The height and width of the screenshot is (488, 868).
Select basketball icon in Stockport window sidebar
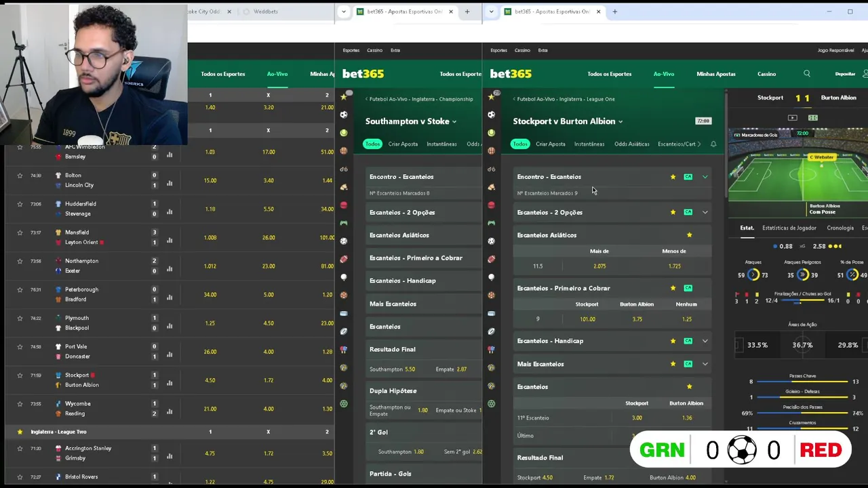[x=491, y=150]
